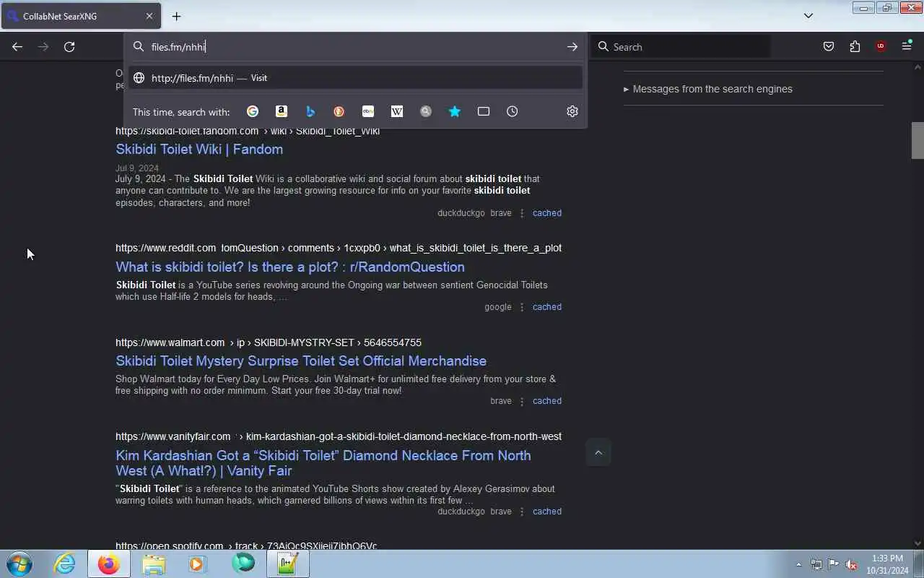Open cached link for reddit result
The width and height of the screenshot is (924, 578).
[547, 307]
